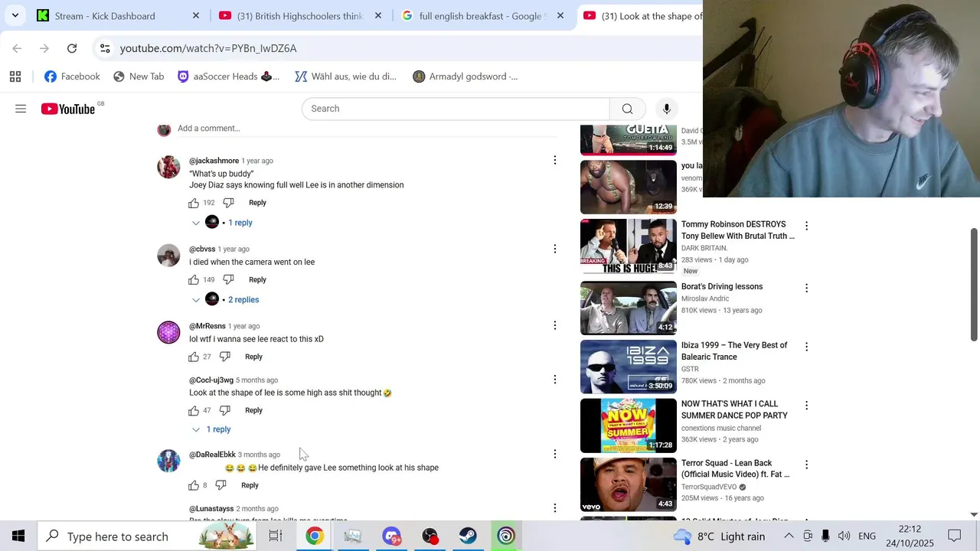Switch to British Highschoolers tab

pyautogui.click(x=300, y=16)
